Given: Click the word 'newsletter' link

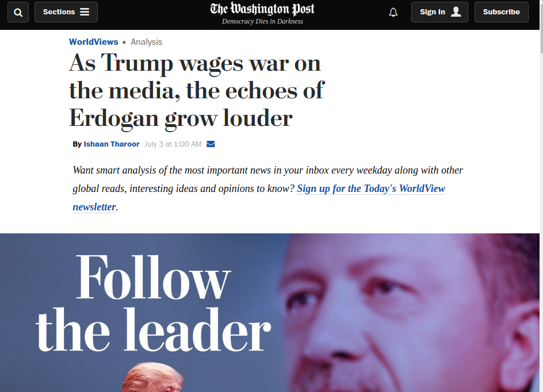Looking at the screenshot, I should point(94,207).
